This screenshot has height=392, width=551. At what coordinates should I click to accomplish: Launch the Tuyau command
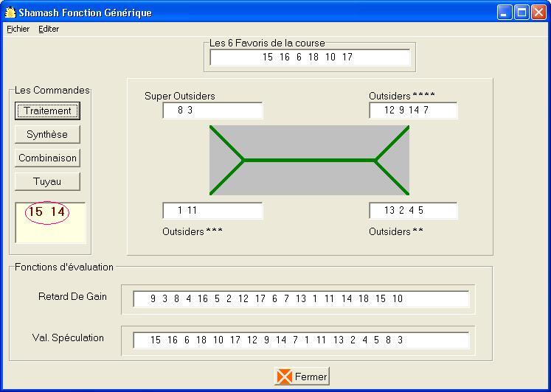(x=47, y=181)
